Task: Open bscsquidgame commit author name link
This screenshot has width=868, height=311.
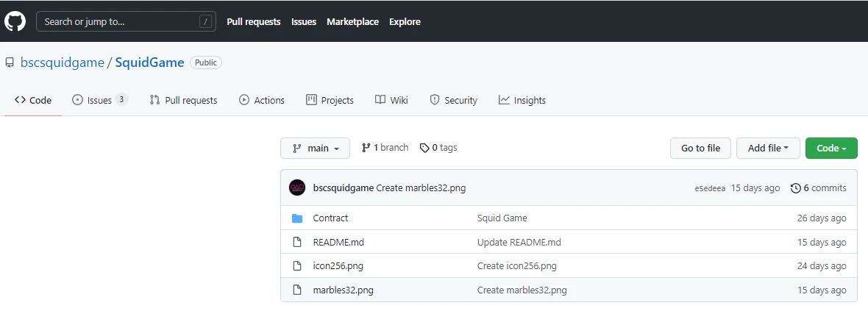Action: 344,188
